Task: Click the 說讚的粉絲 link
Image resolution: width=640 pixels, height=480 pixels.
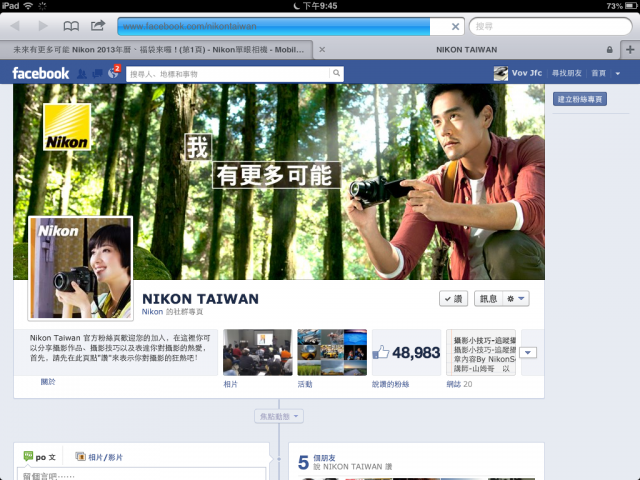Action: click(x=391, y=384)
